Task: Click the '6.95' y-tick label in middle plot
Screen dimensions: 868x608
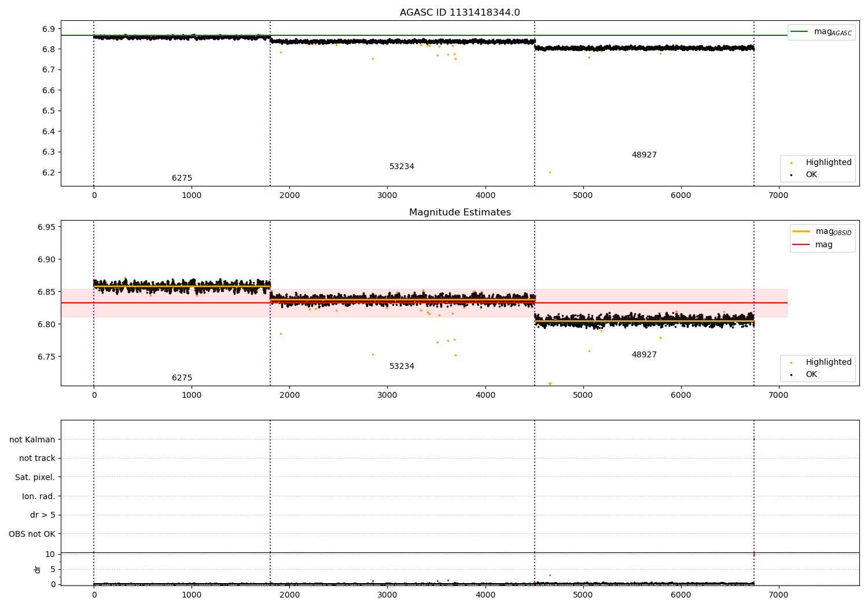Action: (x=46, y=227)
